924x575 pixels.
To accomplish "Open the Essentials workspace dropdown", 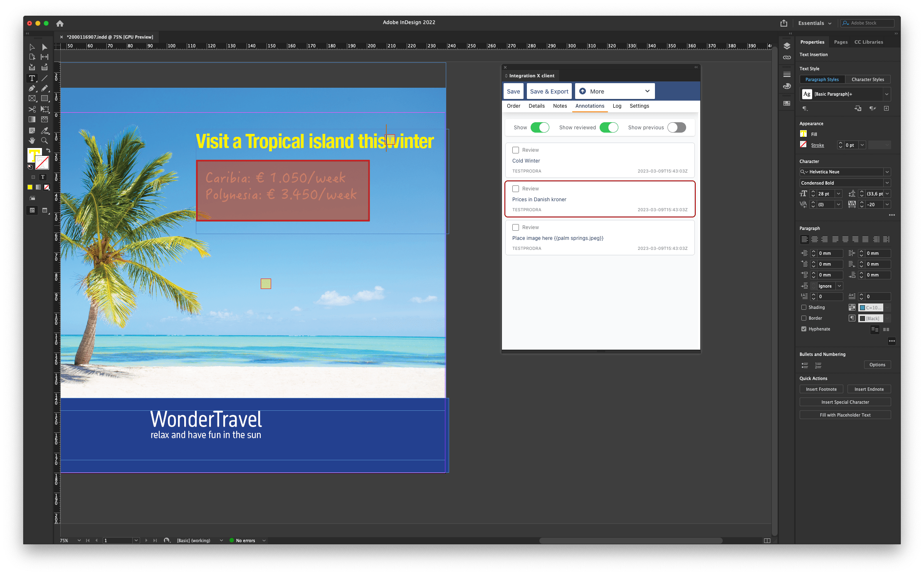I will pos(815,23).
